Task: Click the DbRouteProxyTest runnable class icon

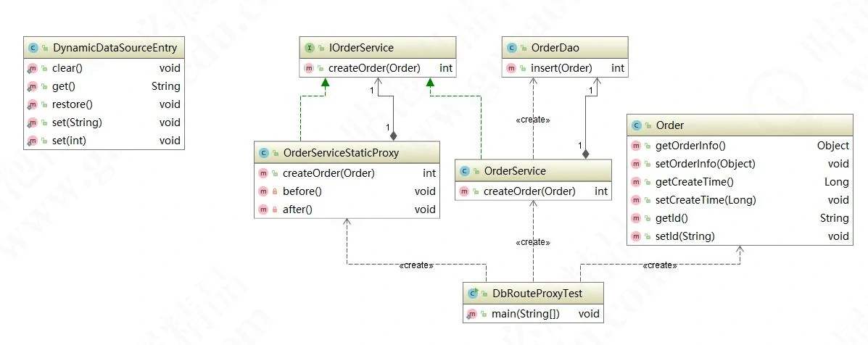Action: [472, 294]
